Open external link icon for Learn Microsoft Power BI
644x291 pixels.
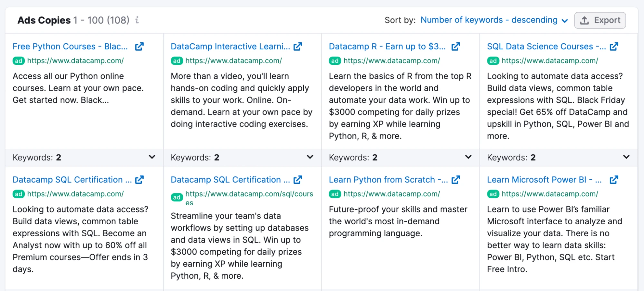click(x=614, y=179)
